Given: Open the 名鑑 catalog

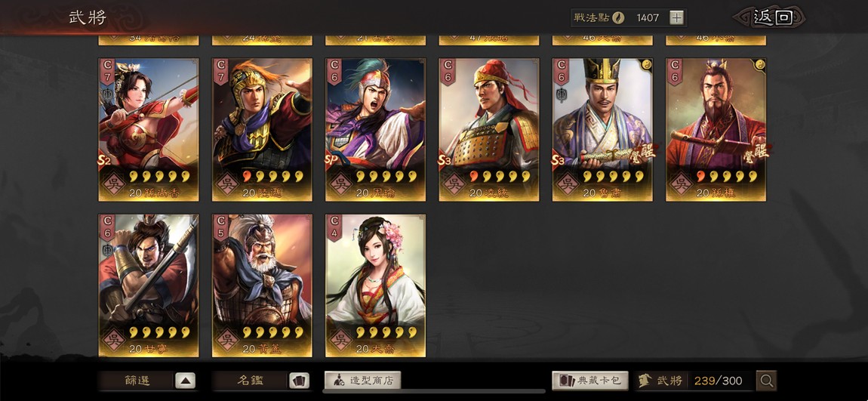Looking at the screenshot, I should point(251,381).
